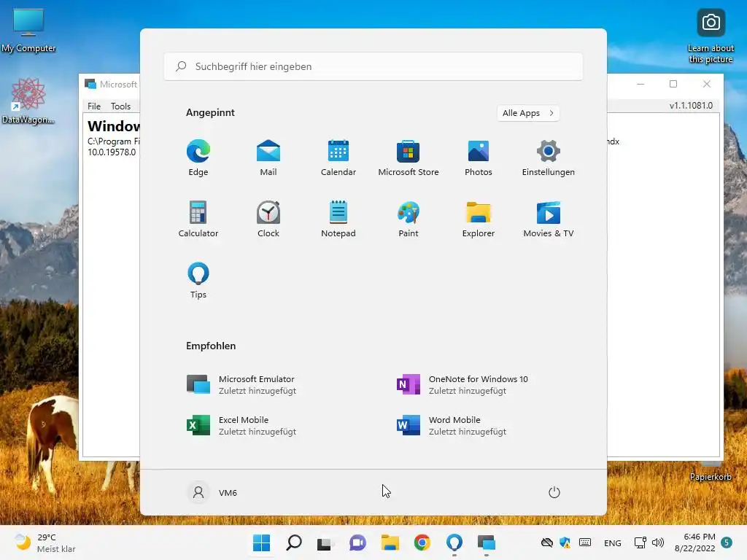This screenshot has height=560, width=747.
Task: Expand Alle Apps list
Action: tap(528, 113)
